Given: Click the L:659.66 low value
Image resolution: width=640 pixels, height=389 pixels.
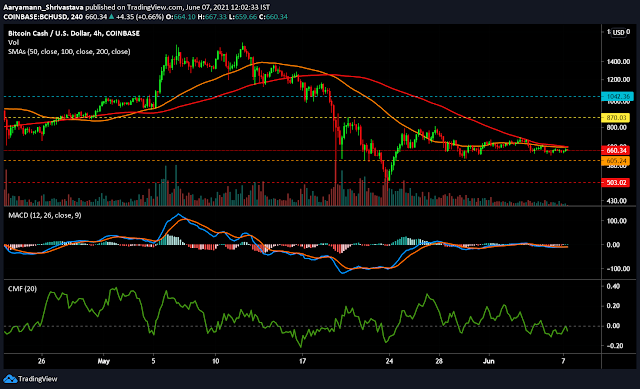Looking at the screenshot, I should coord(243,17).
